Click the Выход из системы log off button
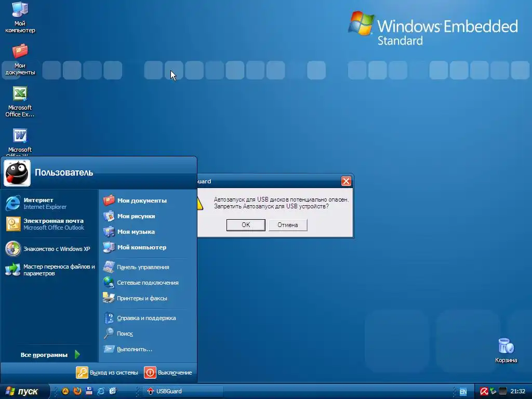Viewport: 532px width, 399px height. [107, 373]
